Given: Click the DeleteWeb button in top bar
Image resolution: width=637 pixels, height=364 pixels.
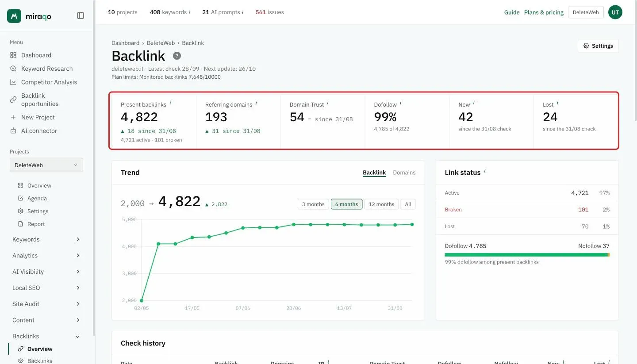Looking at the screenshot, I should point(586,12).
